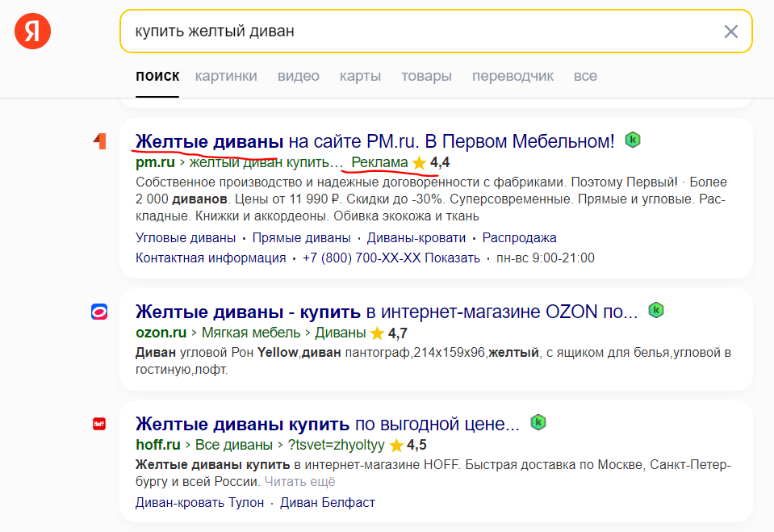Click the green Kaspersky badge next to Hoff title
The image size is (774, 532).
click(x=538, y=422)
